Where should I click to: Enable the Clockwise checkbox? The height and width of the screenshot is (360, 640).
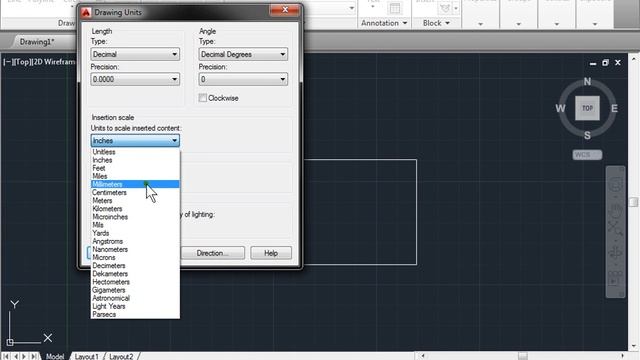[202, 98]
